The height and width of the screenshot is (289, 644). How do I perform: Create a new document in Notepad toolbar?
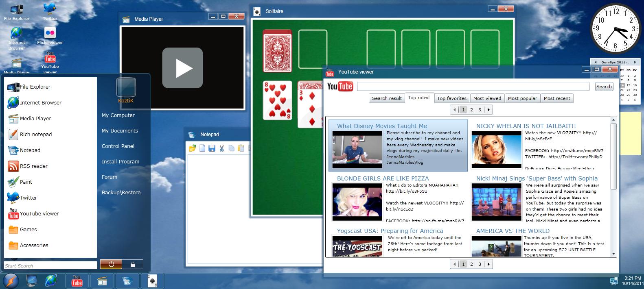[202, 148]
